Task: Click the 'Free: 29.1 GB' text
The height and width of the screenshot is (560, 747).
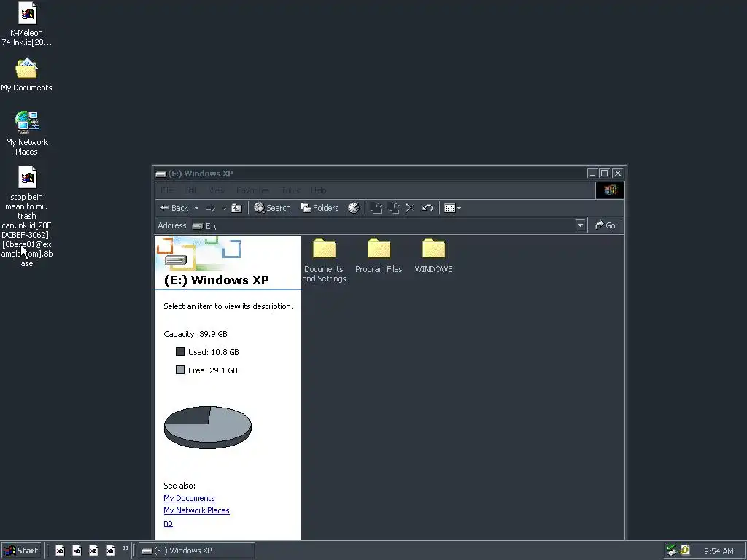Action: coord(212,370)
